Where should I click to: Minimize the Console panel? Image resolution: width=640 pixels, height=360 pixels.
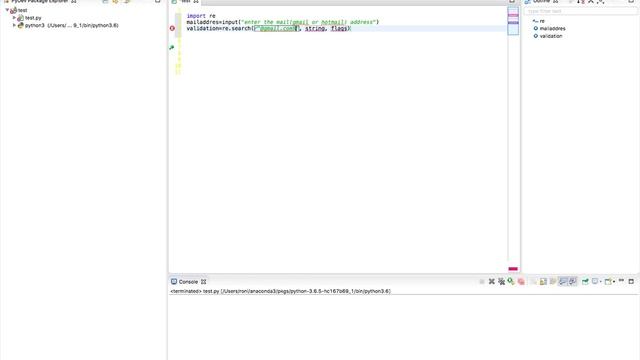pyautogui.click(x=621, y=280)
